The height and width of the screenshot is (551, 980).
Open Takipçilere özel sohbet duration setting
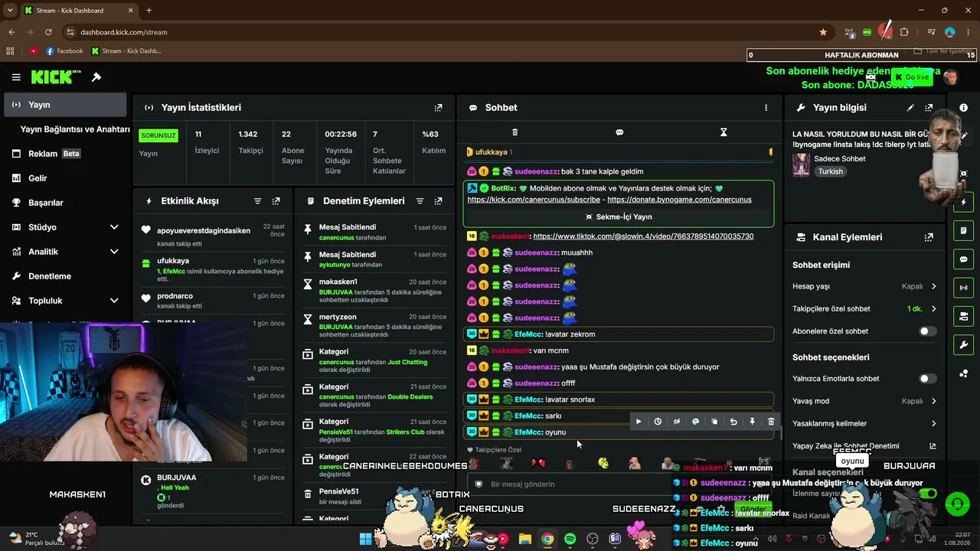pos(864,309)
